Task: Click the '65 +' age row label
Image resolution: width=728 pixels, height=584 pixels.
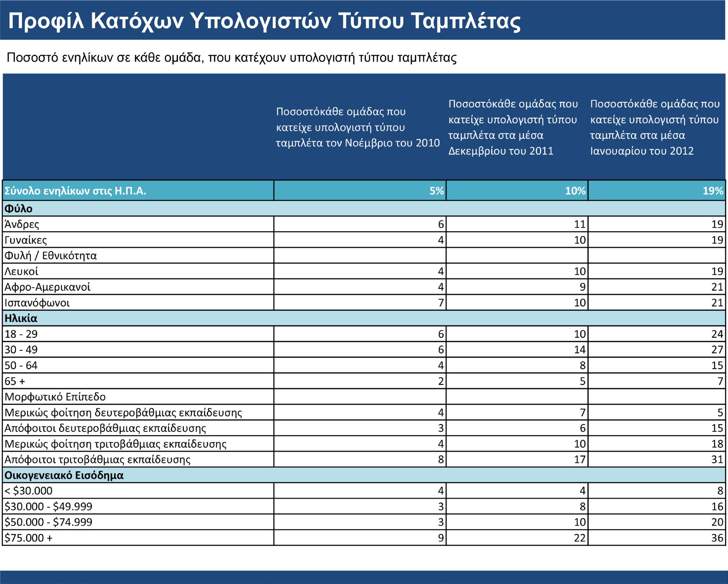Action: click(15, 381)
